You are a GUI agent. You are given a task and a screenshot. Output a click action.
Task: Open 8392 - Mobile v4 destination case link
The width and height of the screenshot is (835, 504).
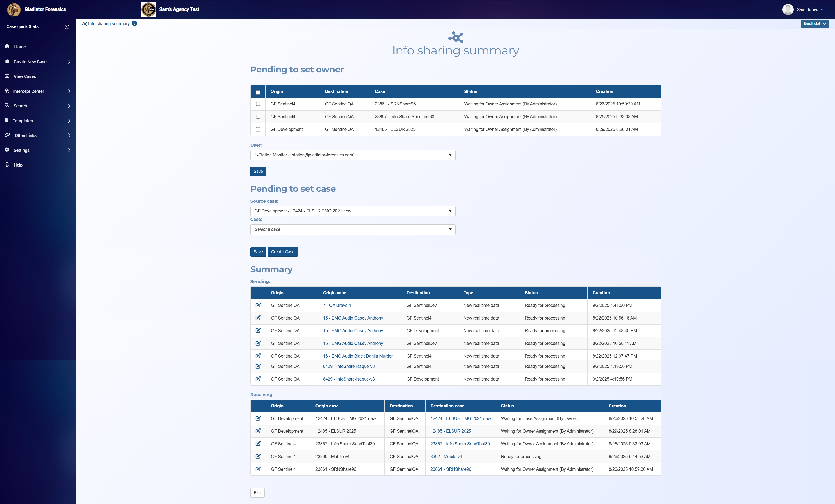446,457
